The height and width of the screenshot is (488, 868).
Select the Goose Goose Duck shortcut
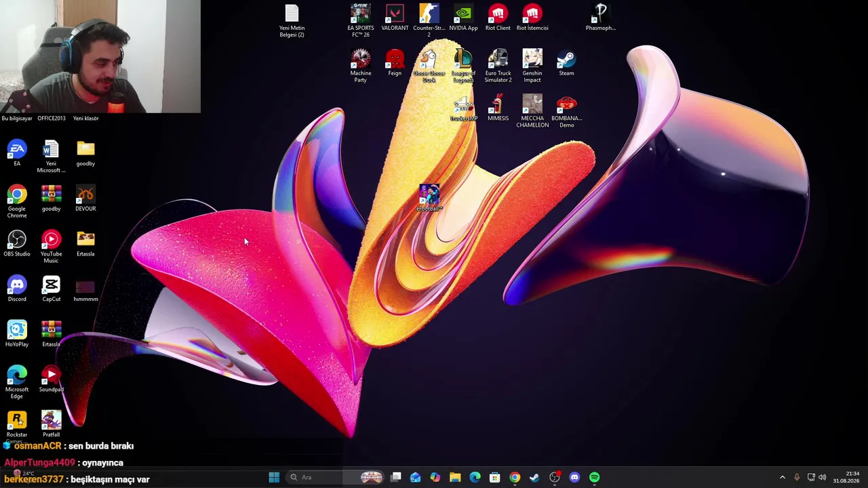click(429, 66)
